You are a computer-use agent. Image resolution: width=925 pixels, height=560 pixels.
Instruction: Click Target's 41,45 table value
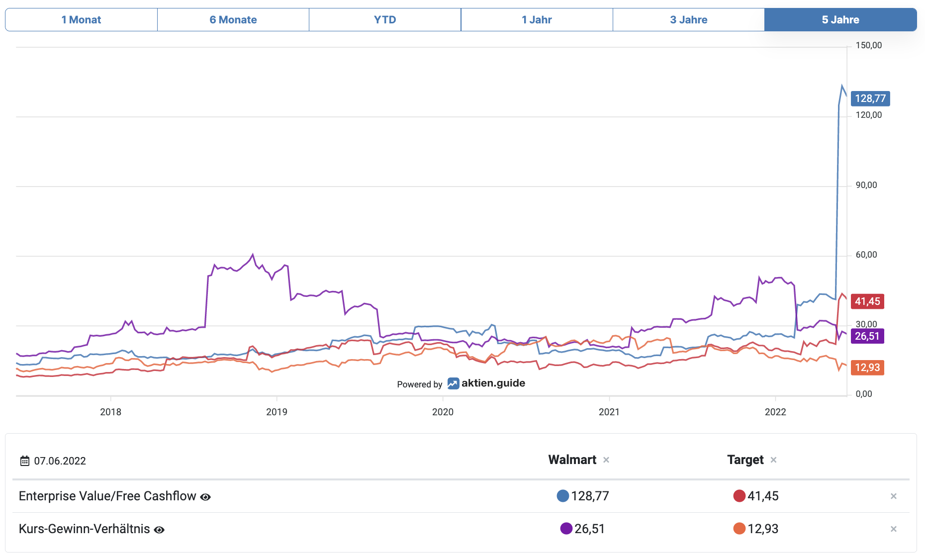click(763, 496)
